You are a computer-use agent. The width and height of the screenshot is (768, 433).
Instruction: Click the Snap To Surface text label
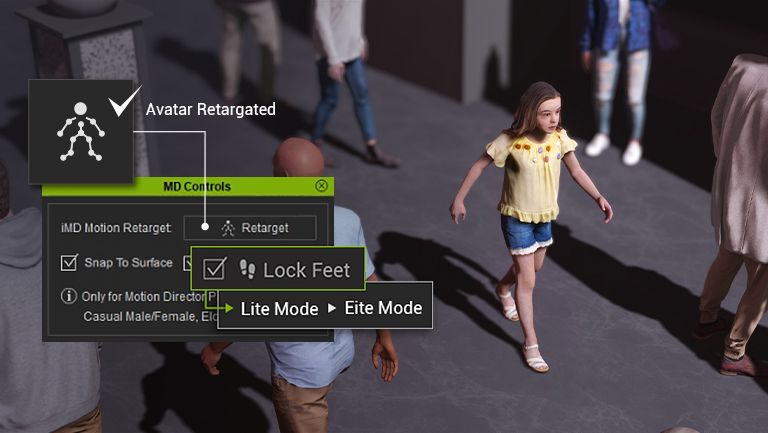click(x=126, y=263)
